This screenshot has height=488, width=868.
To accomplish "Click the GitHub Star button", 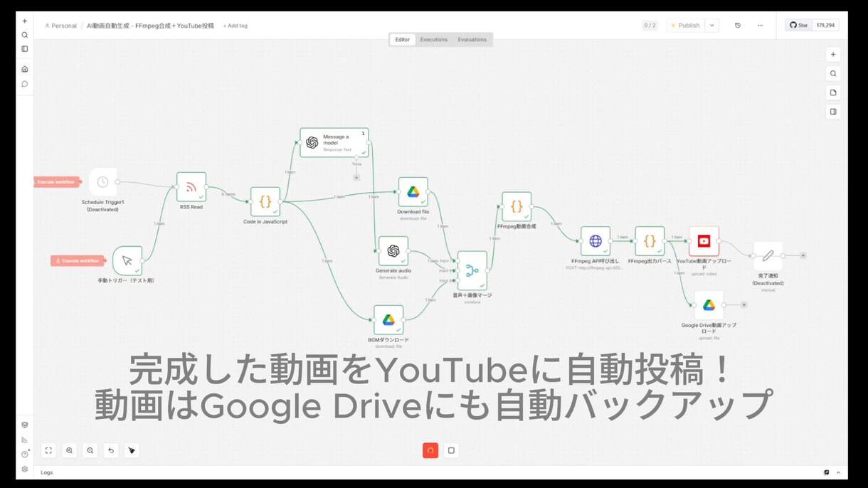I will 798,25.
